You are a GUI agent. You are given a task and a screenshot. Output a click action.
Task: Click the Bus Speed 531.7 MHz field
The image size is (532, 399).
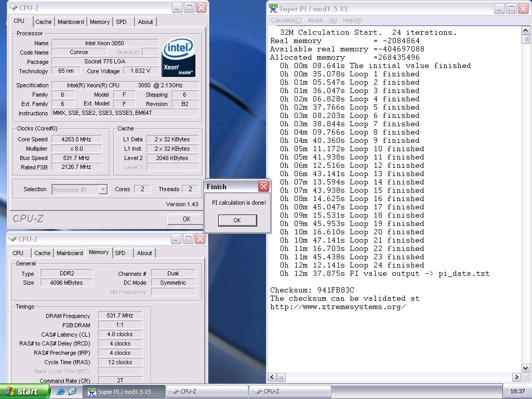click(76, 158)
